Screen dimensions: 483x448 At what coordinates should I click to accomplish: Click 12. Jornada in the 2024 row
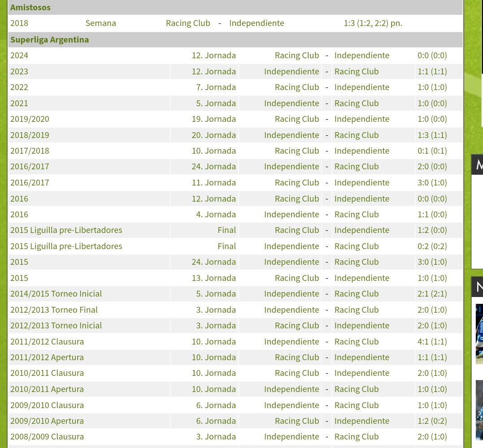214,56
